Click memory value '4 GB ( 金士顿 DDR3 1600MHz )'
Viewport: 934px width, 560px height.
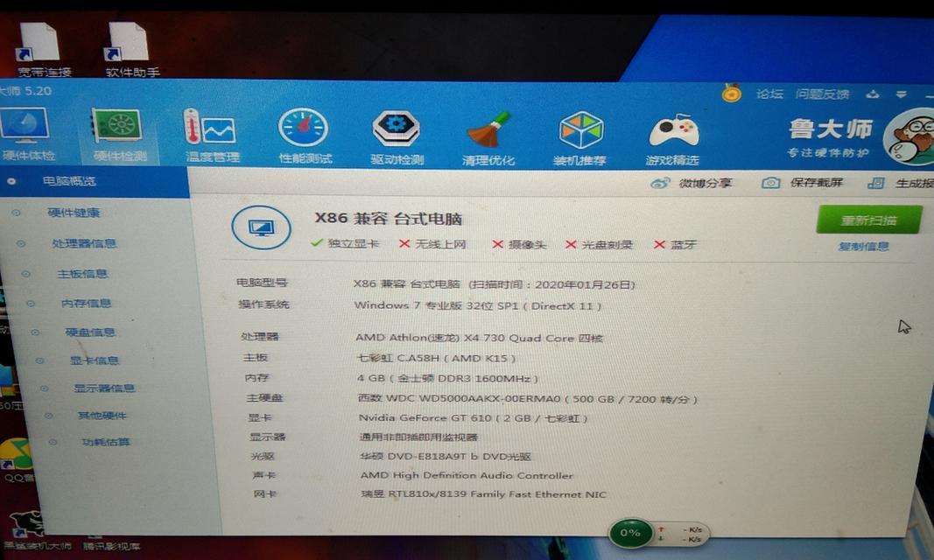[x=448, y=379]
